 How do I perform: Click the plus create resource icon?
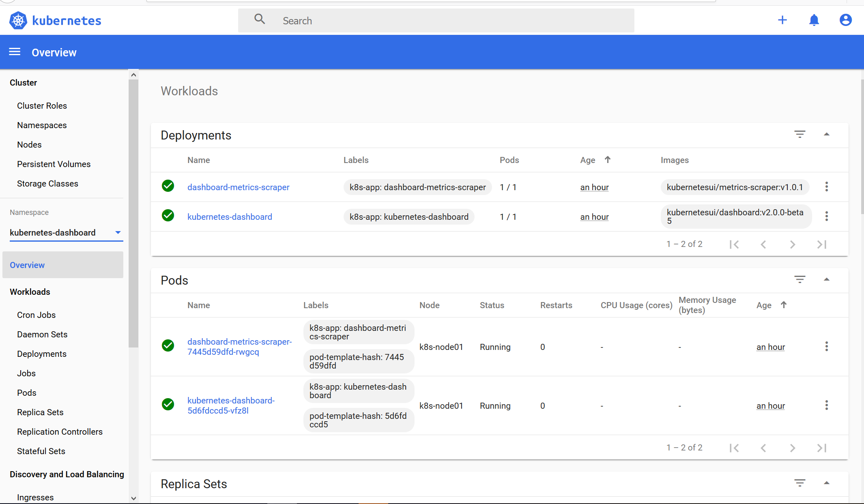[x=782, y=20]
